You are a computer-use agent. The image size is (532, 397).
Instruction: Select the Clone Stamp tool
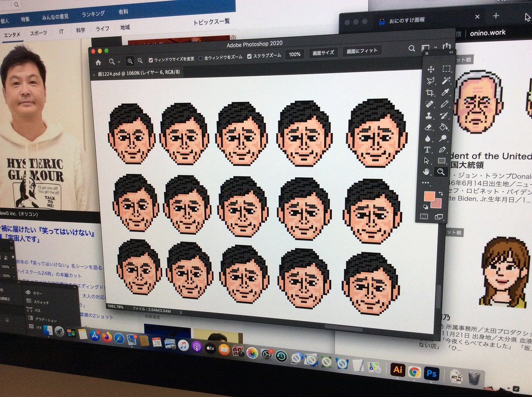[429, 116]
